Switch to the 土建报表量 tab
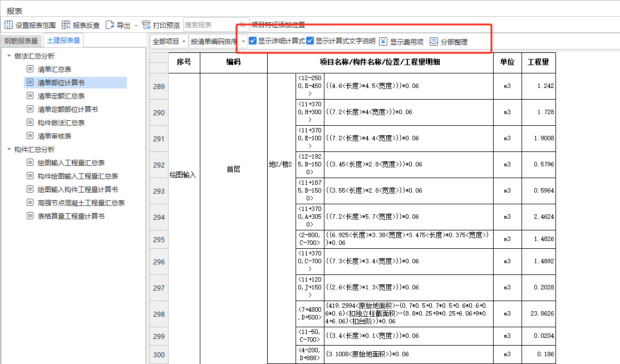 pos(63,40)
